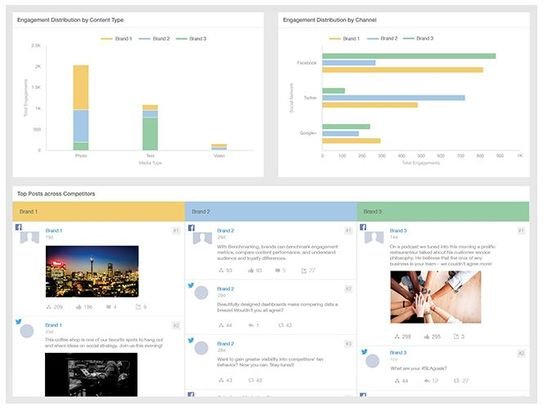Click 'Engagement Distribution by Content Type' title
Screen dimensions: 543x411
pyautogui.click(x=70, y=20)
